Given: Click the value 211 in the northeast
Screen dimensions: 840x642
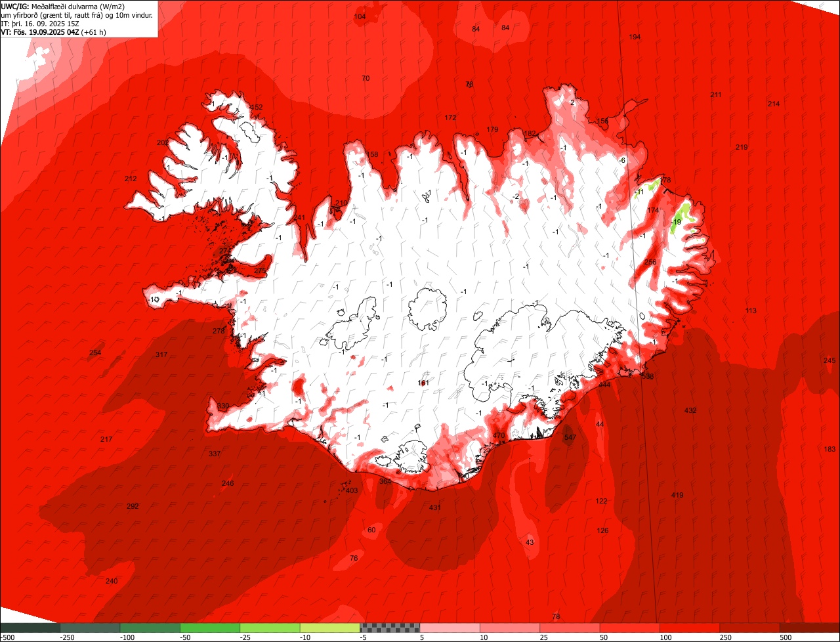Looking at the screenshot, I should click(x=716, y=95).
